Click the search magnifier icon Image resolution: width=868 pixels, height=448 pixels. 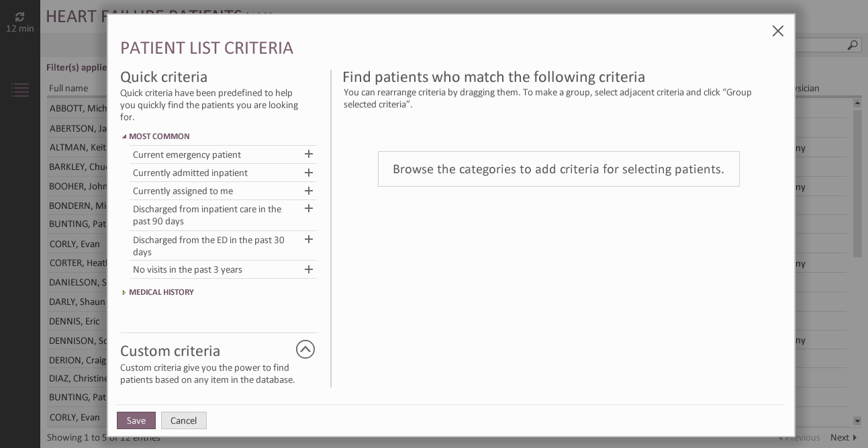pyautogui.click(x=853, y=45)
